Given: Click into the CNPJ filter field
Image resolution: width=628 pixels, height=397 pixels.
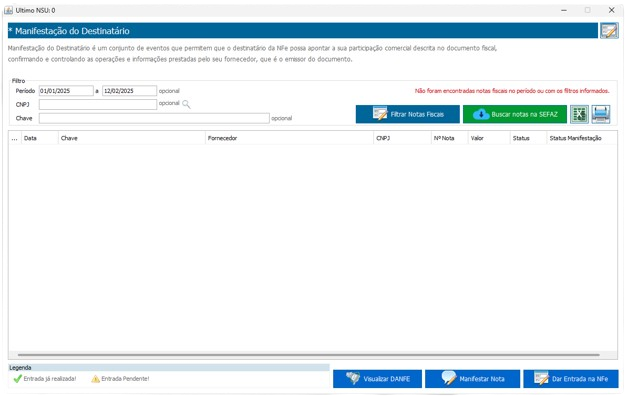Looking at the screenshot, I should point(98,104).
